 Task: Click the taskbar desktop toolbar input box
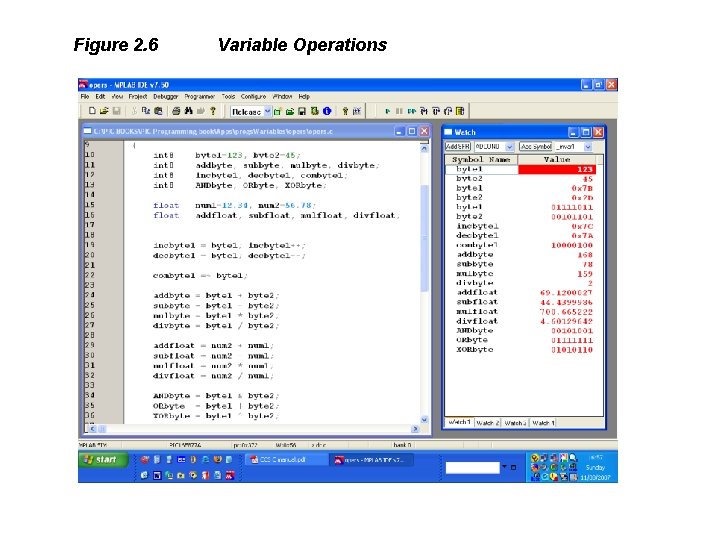pyautogui.click(x=472, y=467)
